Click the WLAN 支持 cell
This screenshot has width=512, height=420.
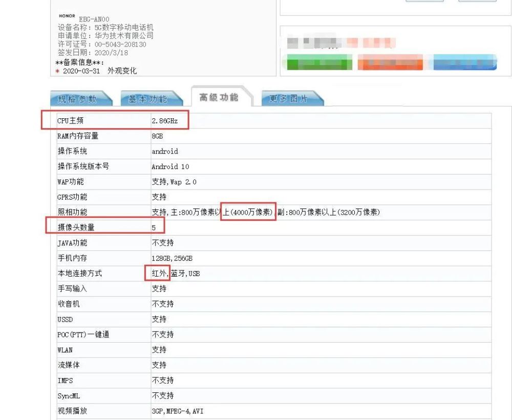tap(158, 350)
